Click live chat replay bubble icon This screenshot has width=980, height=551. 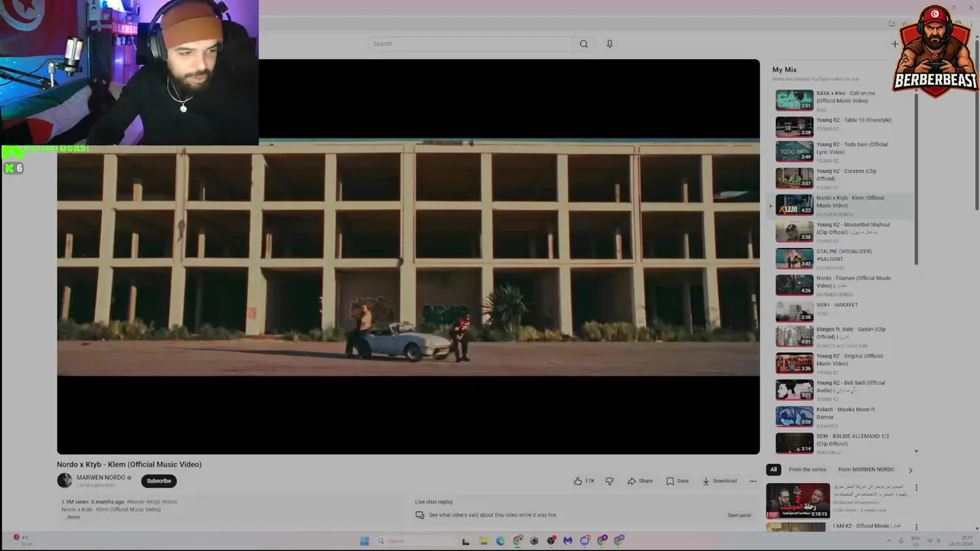click(420, 515)
